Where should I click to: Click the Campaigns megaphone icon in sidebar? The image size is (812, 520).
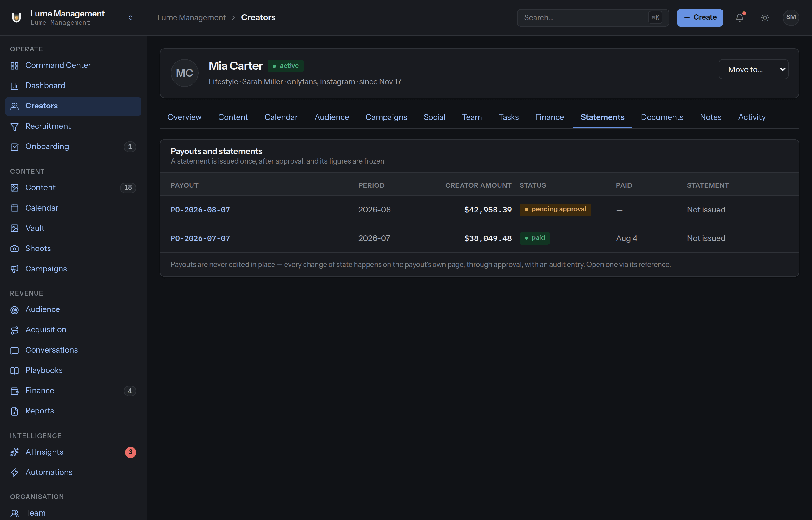pos(15,269)
